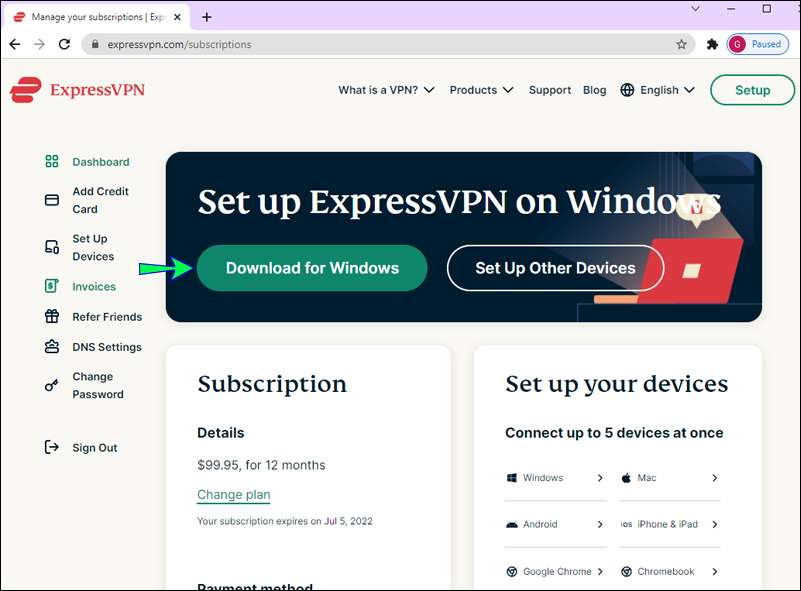This screenshot has width=801, height=591.
Task: Bookmark this page with the star
Action: [681, 44]
